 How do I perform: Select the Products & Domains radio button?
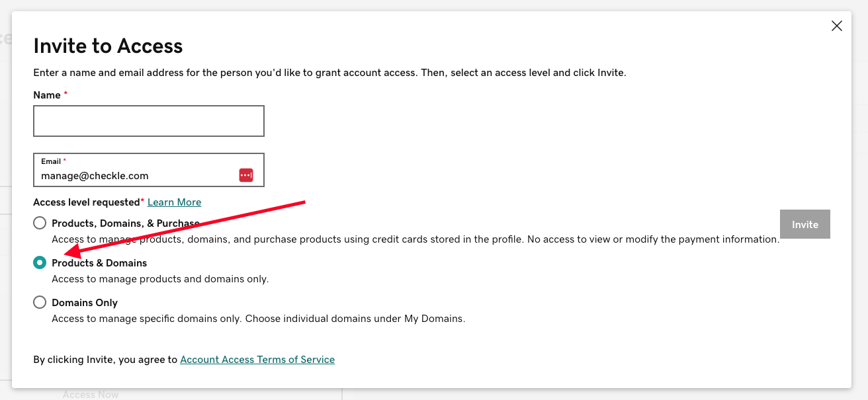(40, 262)
